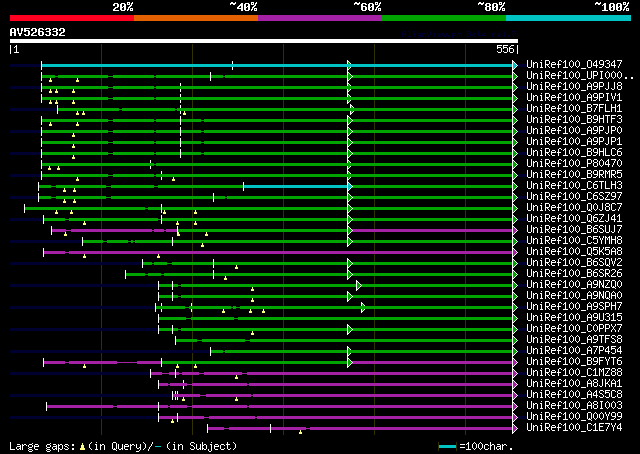This screenshot has height=454, width=640.
Task: Click the 556 query end position label
Action: tap(505, 49)
